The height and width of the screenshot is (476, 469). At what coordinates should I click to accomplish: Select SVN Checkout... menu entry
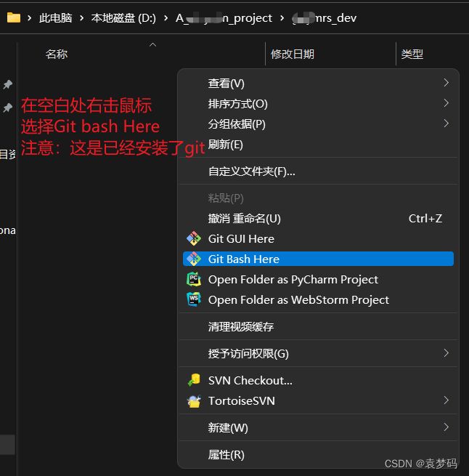[x=318, y=380]
